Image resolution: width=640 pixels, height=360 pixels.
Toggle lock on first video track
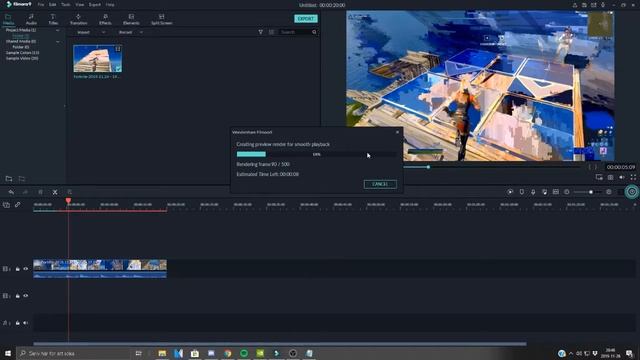[x=18, y=269]
